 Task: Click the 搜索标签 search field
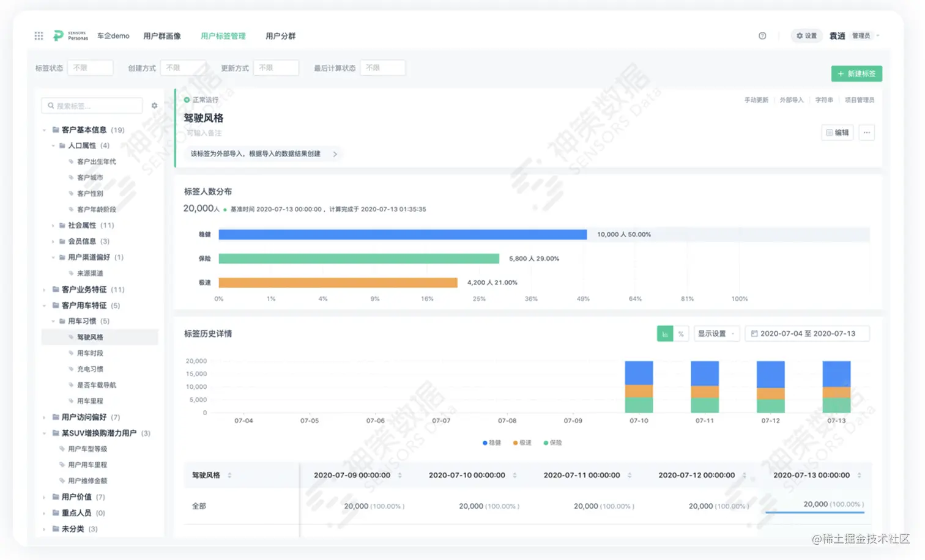(x=92, y=106)
